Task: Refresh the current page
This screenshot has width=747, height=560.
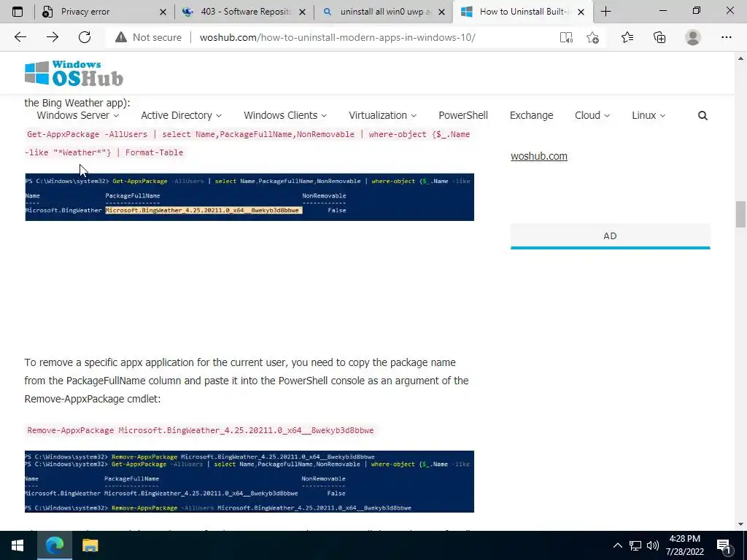Action: (x=85, y=37)
